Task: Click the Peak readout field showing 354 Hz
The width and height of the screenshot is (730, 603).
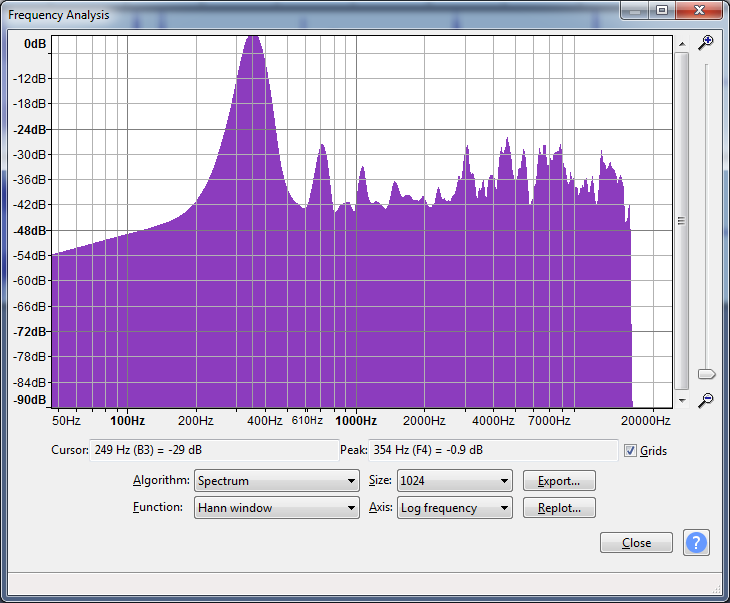Action: [494, 450]
